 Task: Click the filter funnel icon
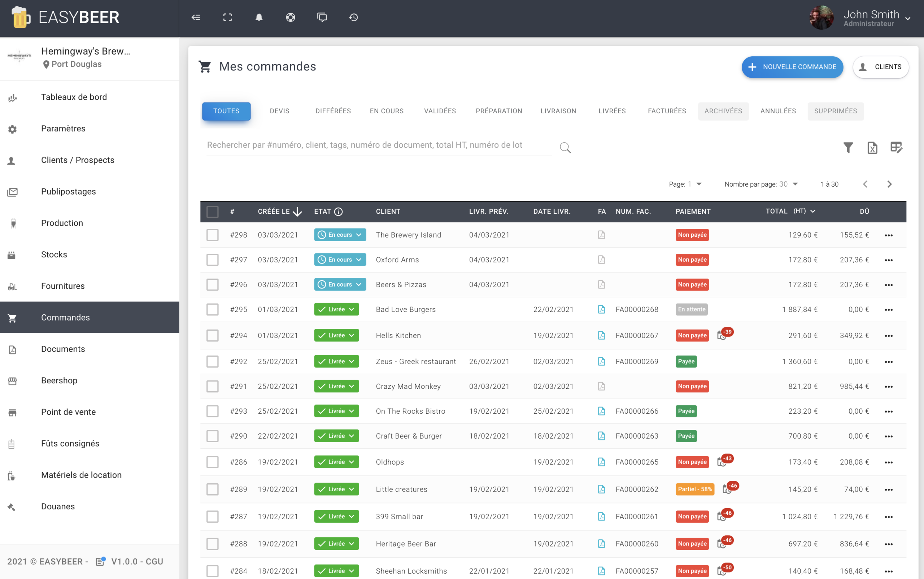(848, 147)
